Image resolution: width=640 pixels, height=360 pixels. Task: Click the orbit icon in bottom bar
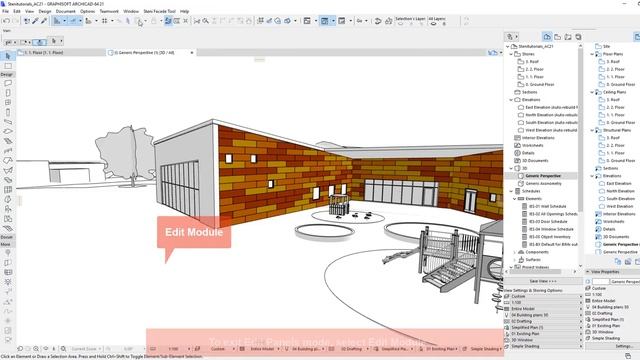[45, 349]
